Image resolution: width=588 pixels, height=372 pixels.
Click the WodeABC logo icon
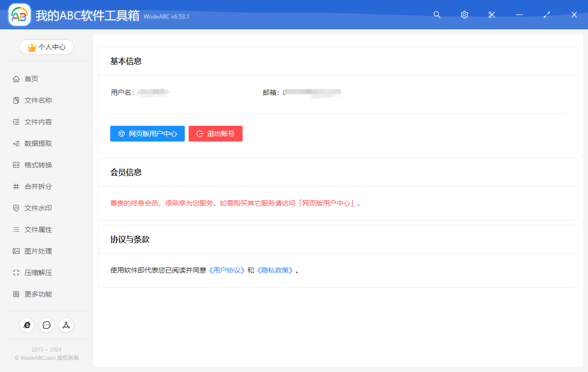pos(19,15)
